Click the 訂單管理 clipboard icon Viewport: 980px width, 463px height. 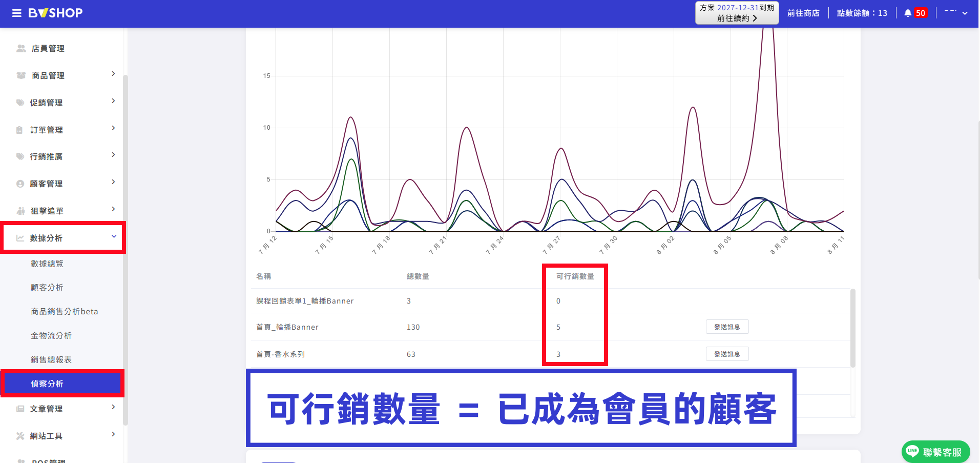19,130
